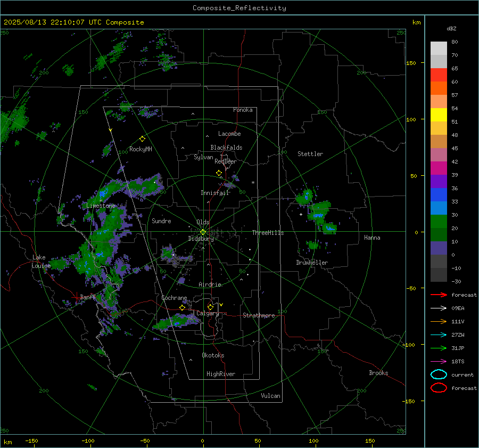This screenshot has width=479, height=448.
Task: Click the cyan 27ZW arrow icon
Action: [x=439, y=335]
